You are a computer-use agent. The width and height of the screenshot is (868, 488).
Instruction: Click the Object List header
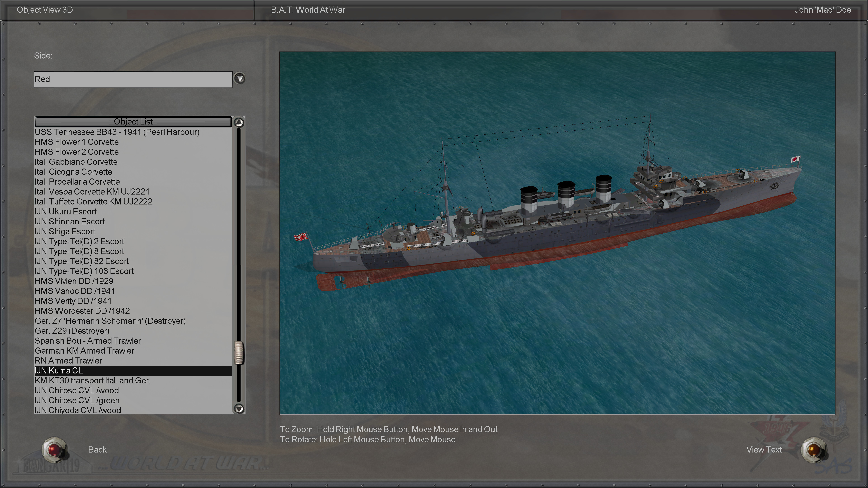click(x=133, y=122)
